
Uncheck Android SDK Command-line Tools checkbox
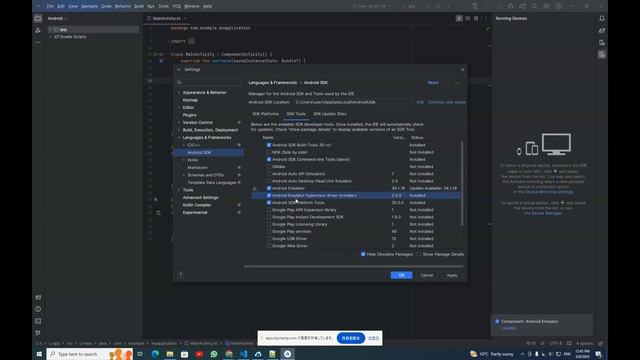tap(269, 159)
